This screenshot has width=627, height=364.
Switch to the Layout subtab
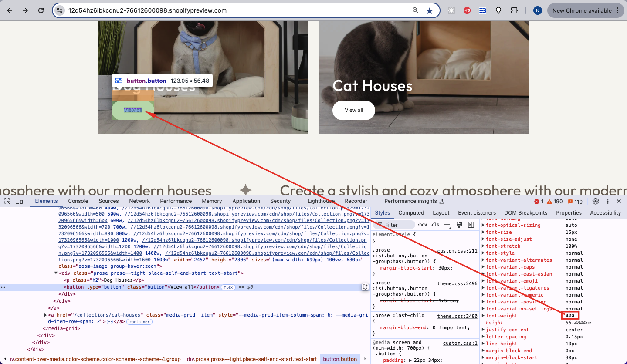pyautogui.click(x=441, y=213)
